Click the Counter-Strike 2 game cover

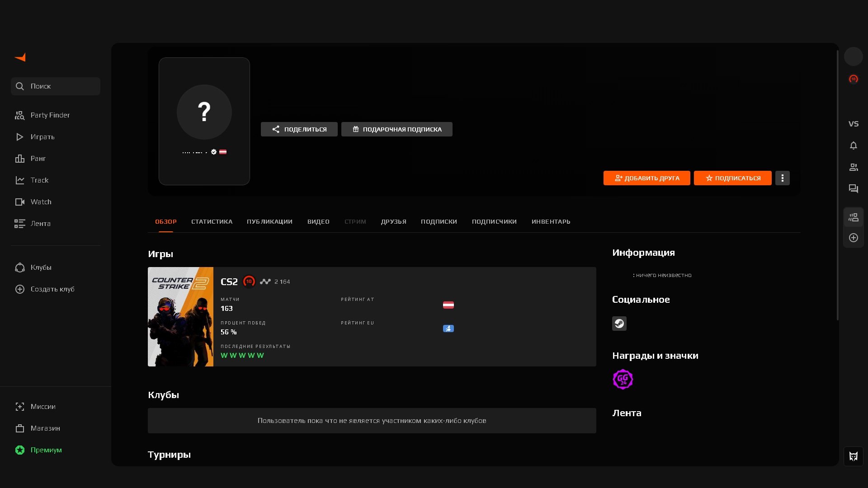180,317
